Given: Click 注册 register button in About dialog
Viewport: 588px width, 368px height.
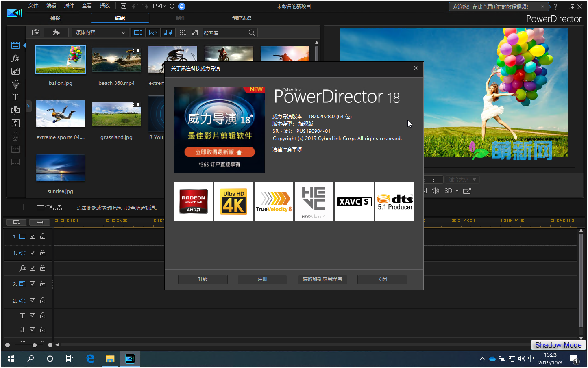Looking at the screenshot, I should 263,279.
